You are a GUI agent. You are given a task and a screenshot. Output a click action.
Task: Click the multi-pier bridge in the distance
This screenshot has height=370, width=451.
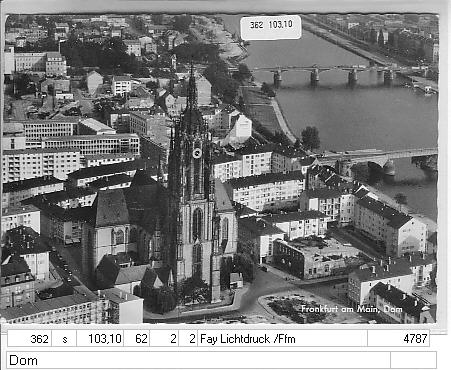click(x=333, y=73)
